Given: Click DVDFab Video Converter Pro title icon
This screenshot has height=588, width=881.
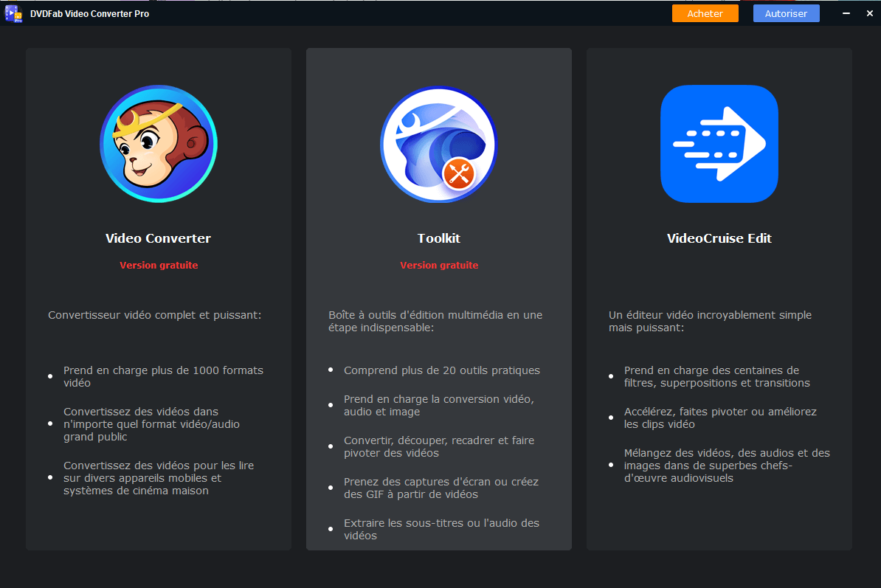Looking at the screenshot, I should point(13,13).
